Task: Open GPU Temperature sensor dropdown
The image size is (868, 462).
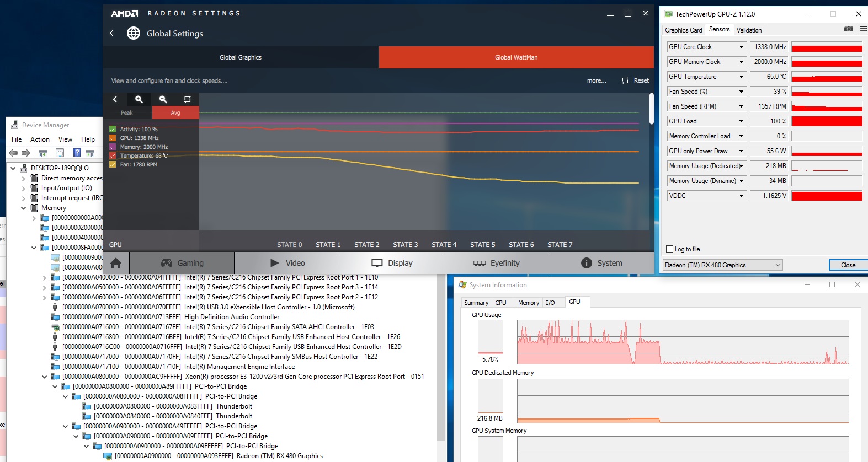Action: (x=741, y=77)
